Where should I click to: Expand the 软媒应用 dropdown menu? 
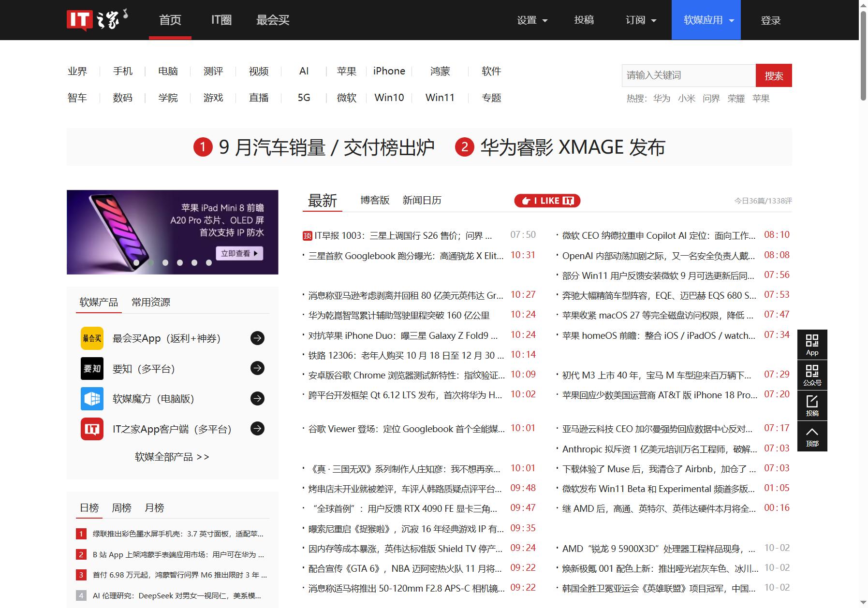[706, 20]
